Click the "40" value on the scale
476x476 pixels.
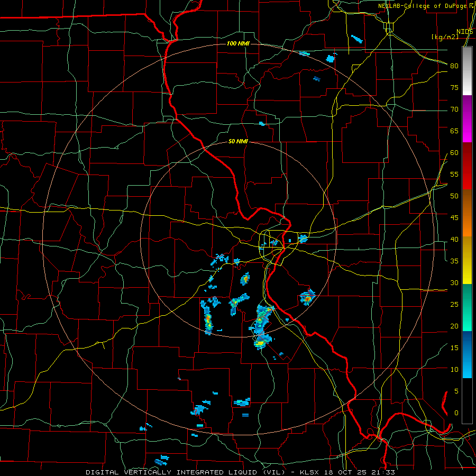[454, 240]
